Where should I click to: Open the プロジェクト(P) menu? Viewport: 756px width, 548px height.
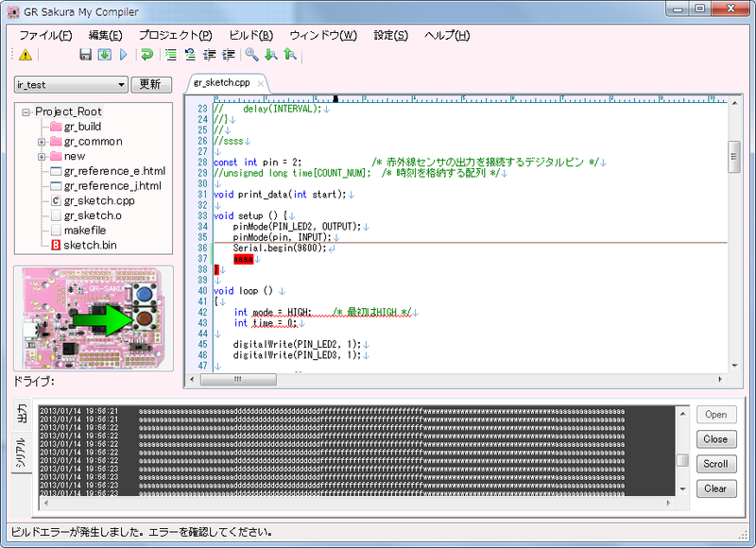point(176,35)
